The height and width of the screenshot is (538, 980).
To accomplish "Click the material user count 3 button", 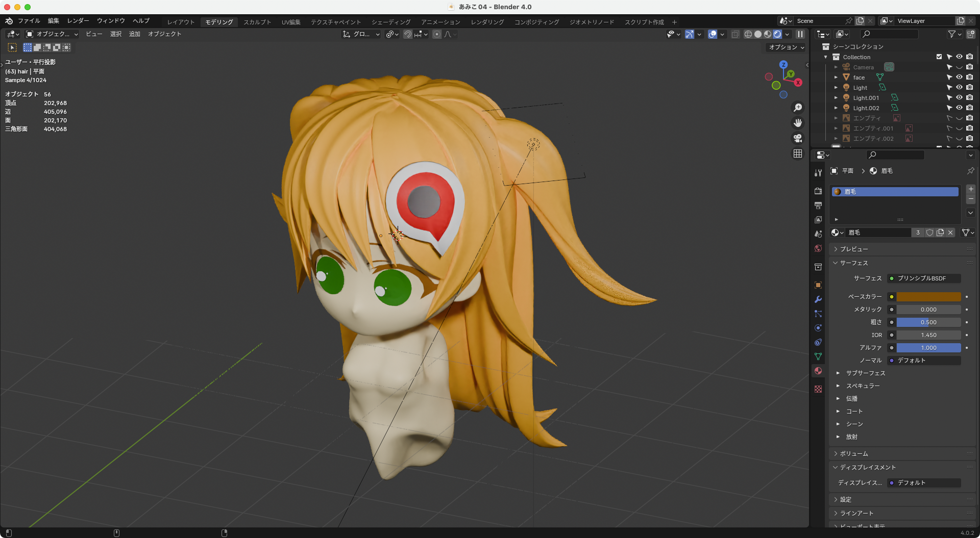I will (918, 233).
